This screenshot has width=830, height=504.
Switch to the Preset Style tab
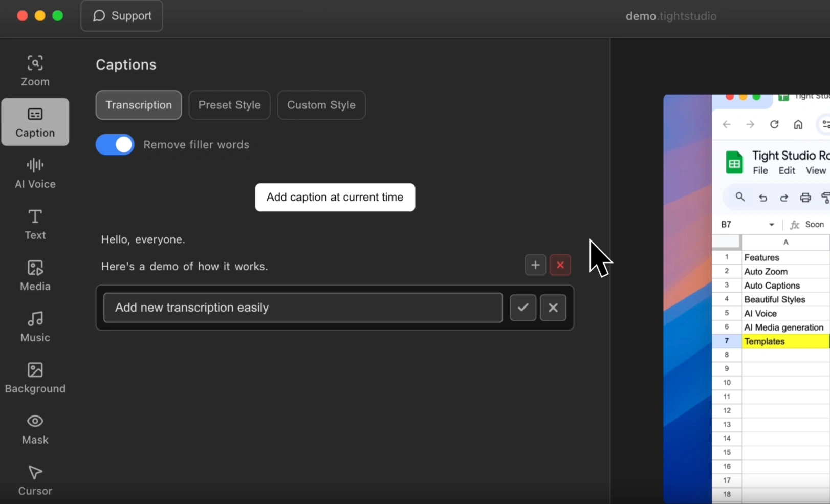[229, 105]
